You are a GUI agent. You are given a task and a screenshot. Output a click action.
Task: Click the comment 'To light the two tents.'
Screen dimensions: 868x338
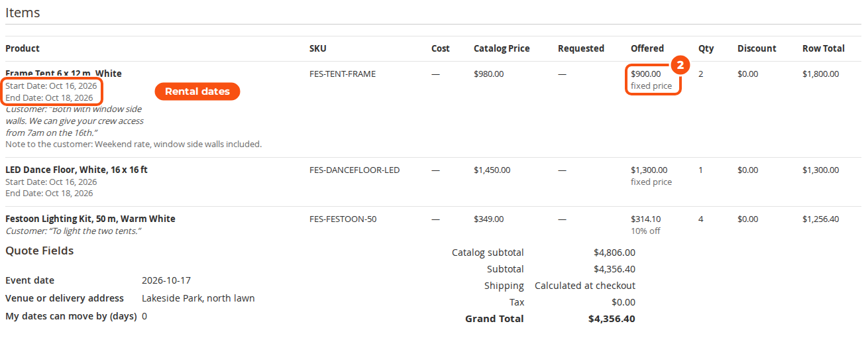coord(74,231)
